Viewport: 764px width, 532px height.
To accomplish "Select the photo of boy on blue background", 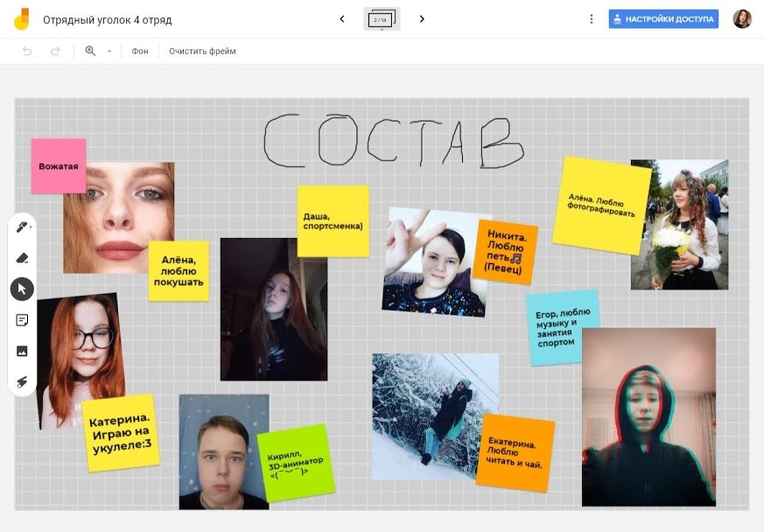I will (224, 452).
